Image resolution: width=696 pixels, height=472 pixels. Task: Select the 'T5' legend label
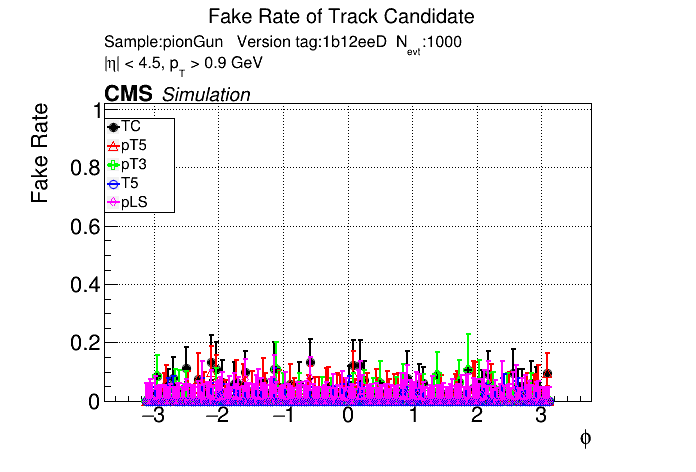[130, 183]
